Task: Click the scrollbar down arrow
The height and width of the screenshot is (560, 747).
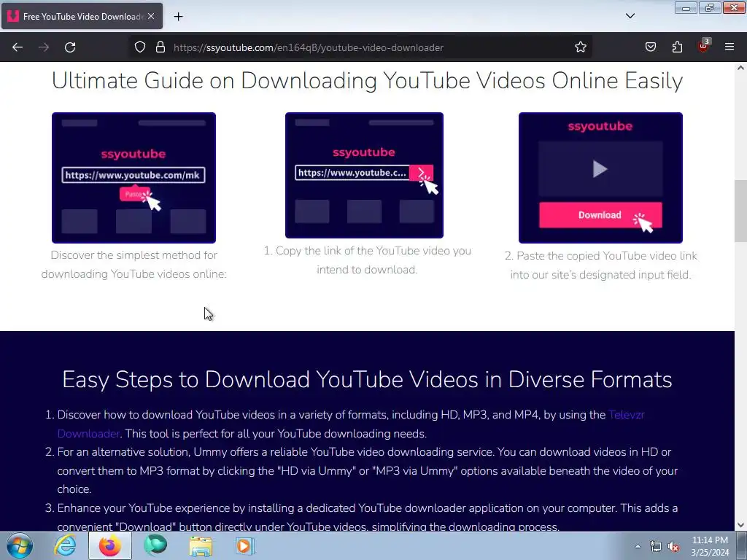Action: [740, 525]
